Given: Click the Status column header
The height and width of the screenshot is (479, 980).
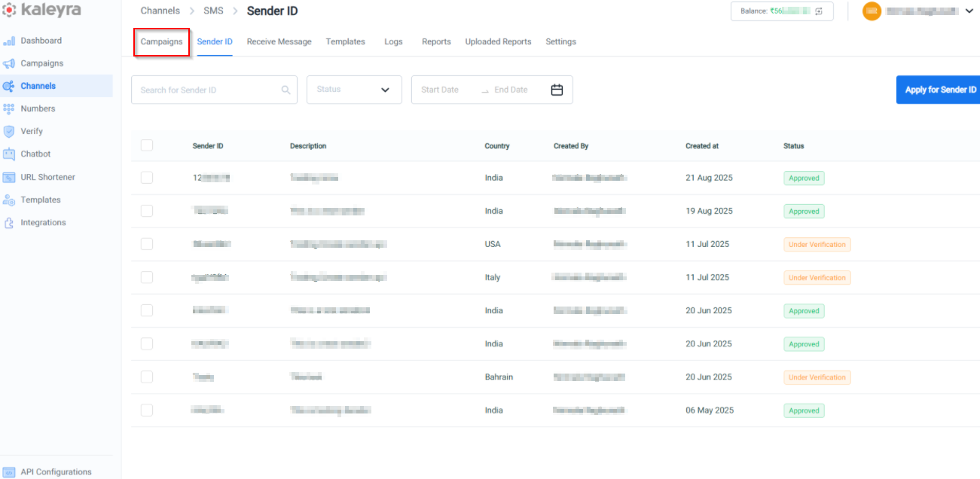Looking at the screenshot, I should 794,146.
